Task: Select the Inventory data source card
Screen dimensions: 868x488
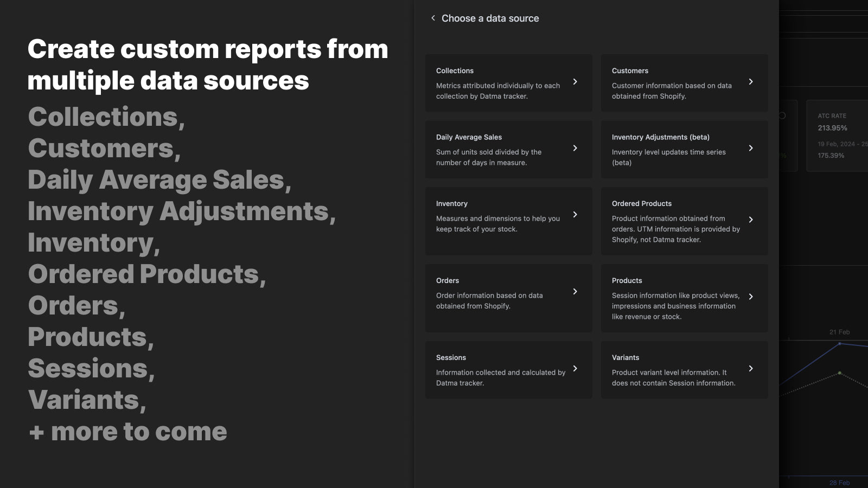Action: tap(508, 220)
